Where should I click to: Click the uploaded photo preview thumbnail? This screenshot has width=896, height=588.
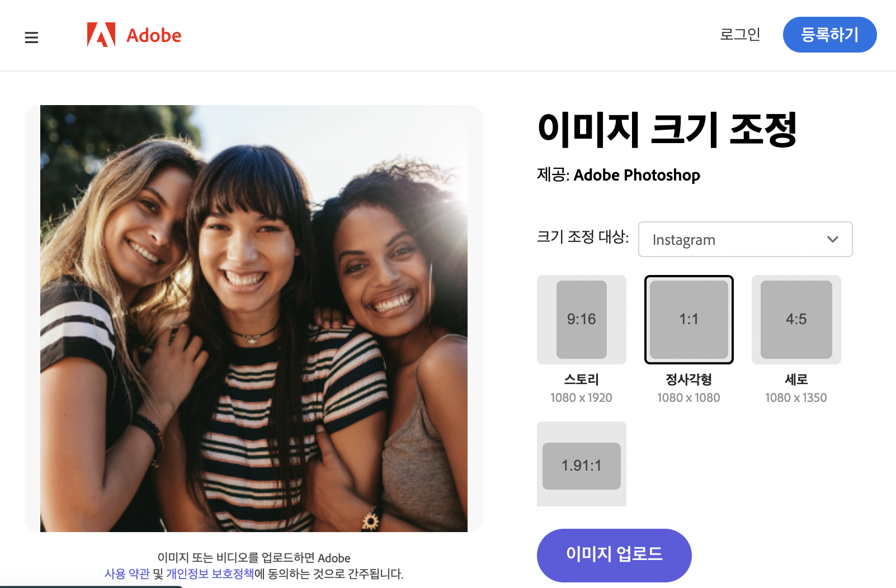(253, 318)
